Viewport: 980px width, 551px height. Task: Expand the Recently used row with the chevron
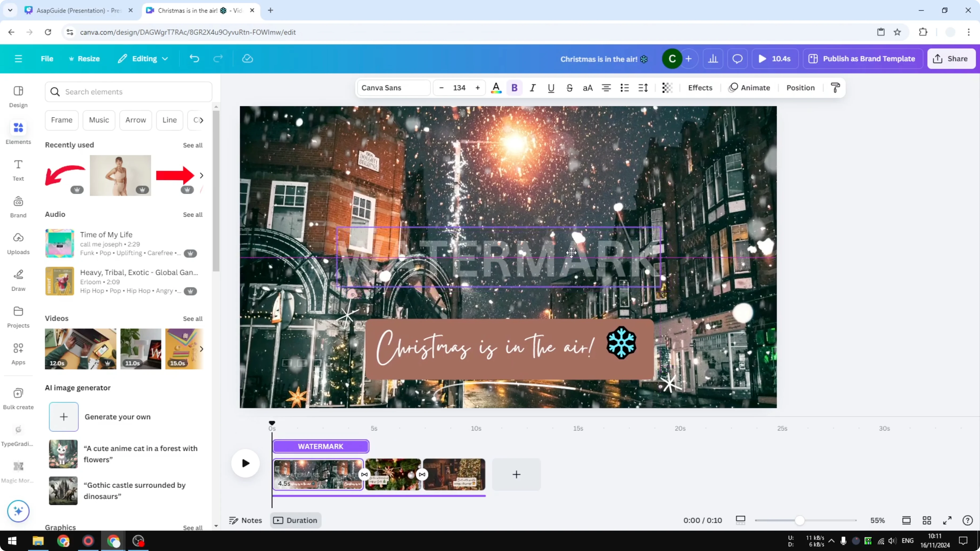(x=202, y=175)
